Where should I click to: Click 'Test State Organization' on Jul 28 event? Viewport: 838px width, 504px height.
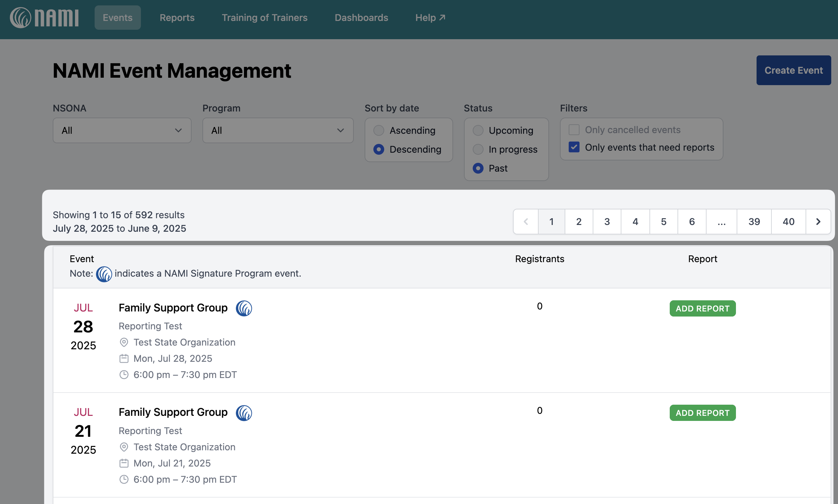coord(184,342)
